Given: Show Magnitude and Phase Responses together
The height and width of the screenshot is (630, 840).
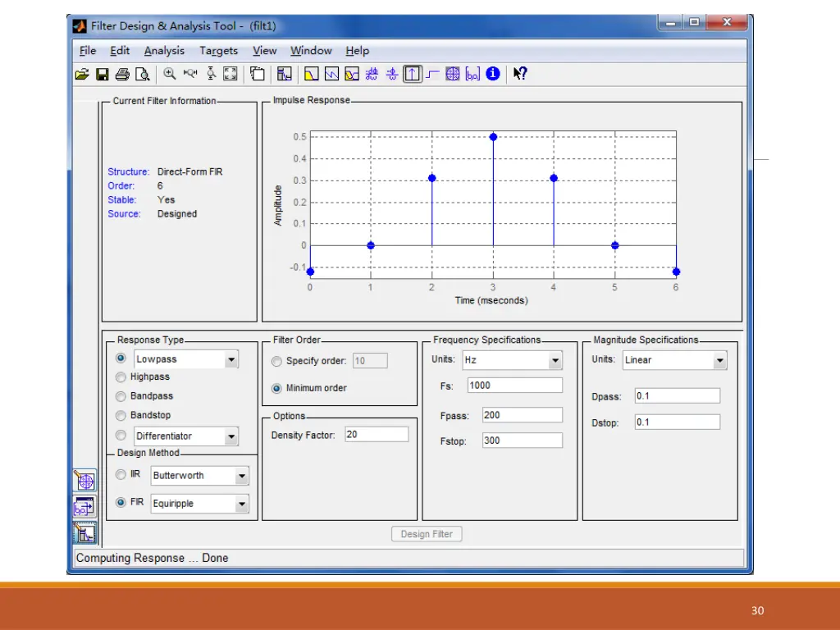Looking at the screenshot, I should [x=352, y=74].
